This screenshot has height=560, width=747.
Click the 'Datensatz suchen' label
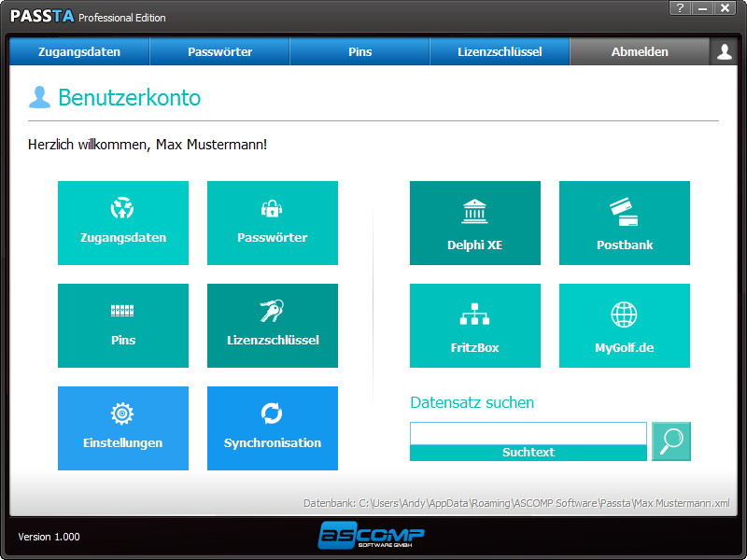[472, 402]
